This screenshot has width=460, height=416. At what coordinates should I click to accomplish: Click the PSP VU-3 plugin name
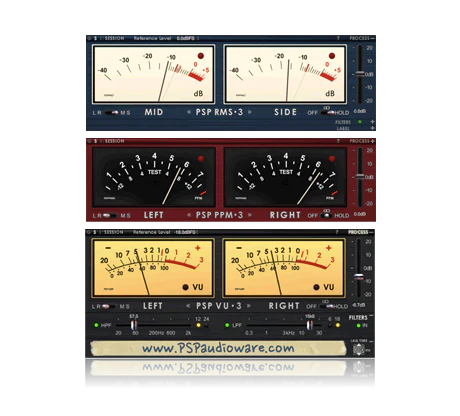219,306
